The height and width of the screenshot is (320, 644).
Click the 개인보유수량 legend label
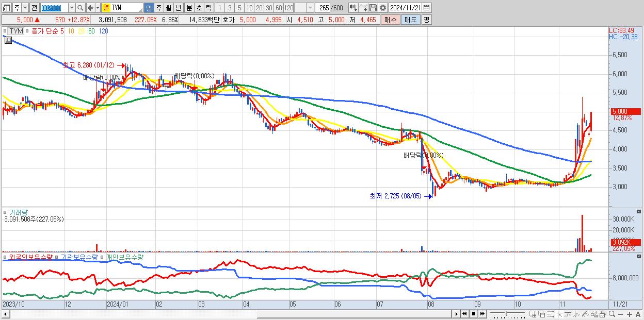click(x=125, y=257)
